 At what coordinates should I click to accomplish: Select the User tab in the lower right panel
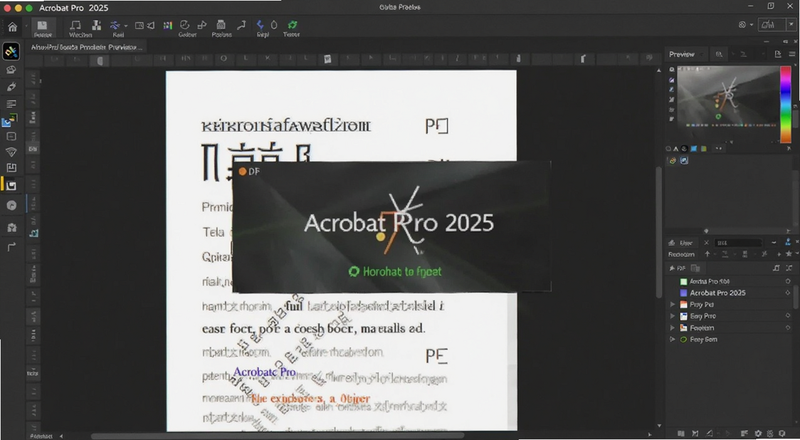[681, 243]
